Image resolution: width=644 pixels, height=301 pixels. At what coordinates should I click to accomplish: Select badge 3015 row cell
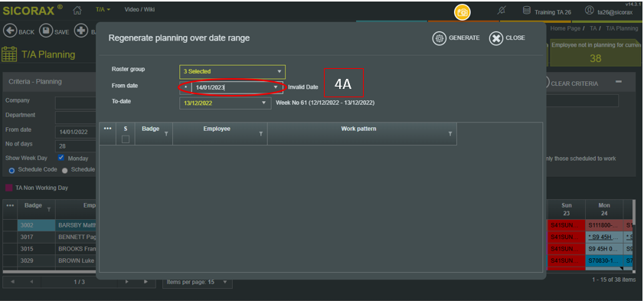(x=36, y=249)
